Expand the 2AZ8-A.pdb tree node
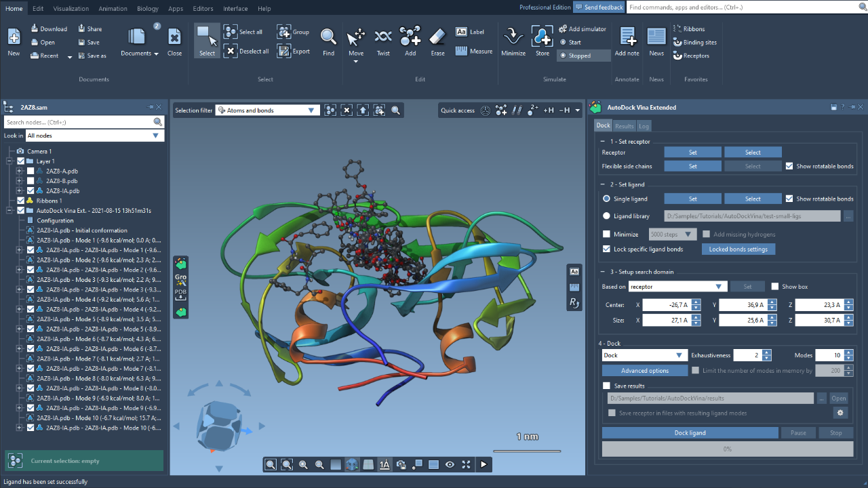 pos(20,171)
